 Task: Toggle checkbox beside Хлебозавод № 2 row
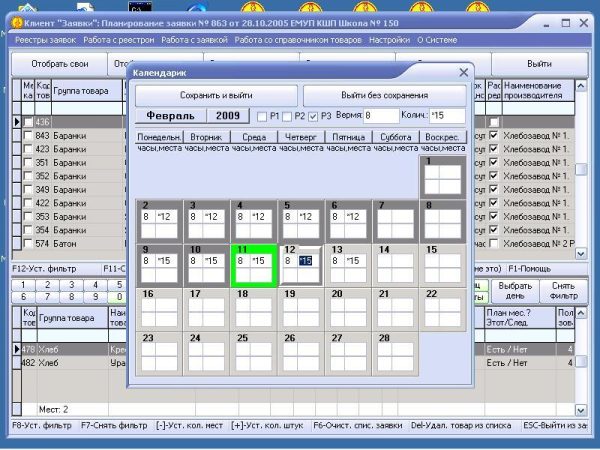(494, 243)
